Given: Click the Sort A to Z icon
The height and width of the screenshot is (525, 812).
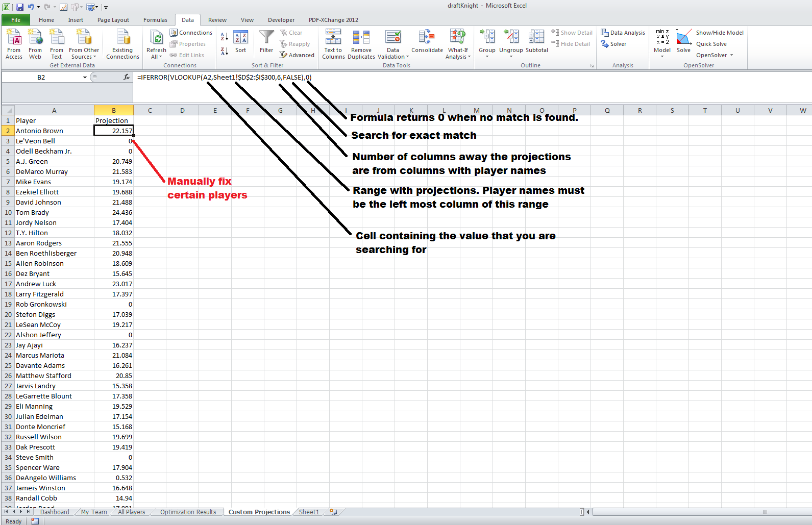Looking at the screenshot, I should coord(224,37).
